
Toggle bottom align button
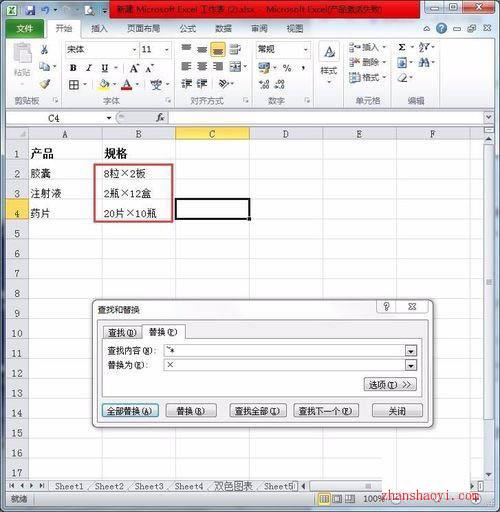click(217, 50)
